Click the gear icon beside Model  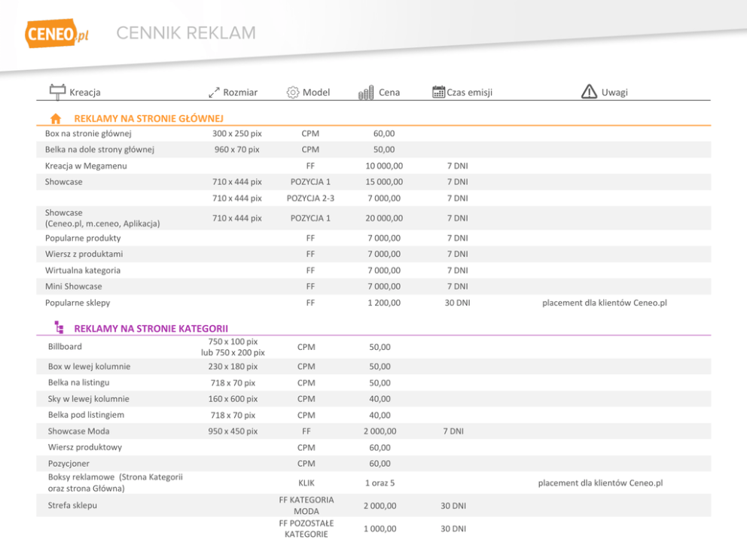tap(293, 93)
